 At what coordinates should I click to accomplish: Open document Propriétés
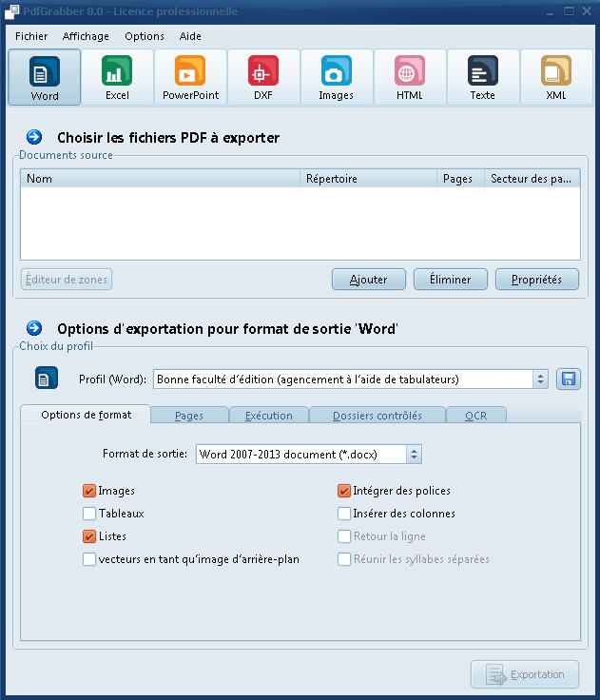pos(537,280)
